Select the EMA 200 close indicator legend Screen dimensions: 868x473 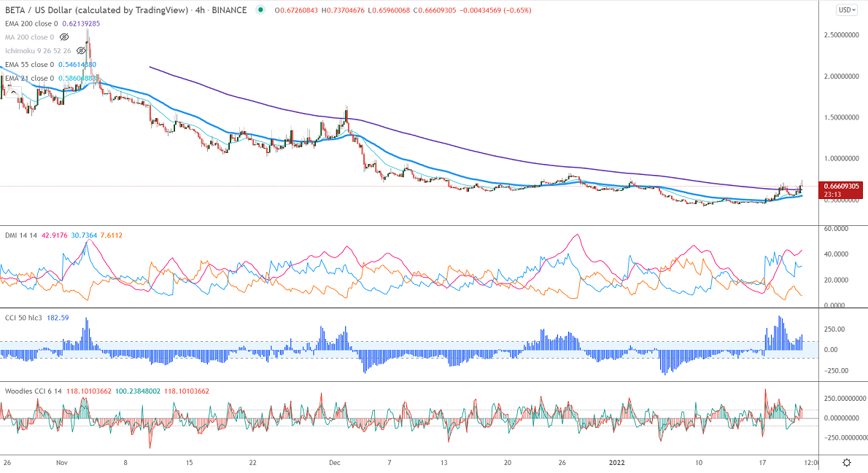pyautogui.click(x=31, y=24)
